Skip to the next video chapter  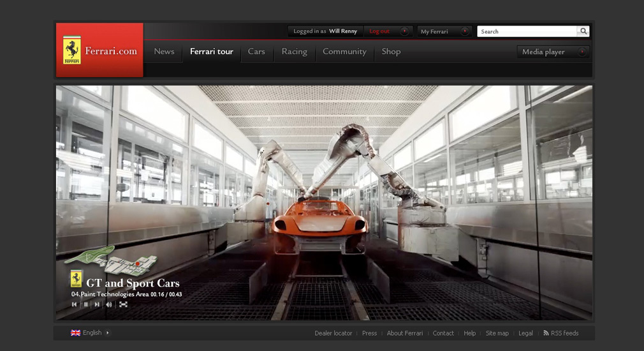[97, 304]
